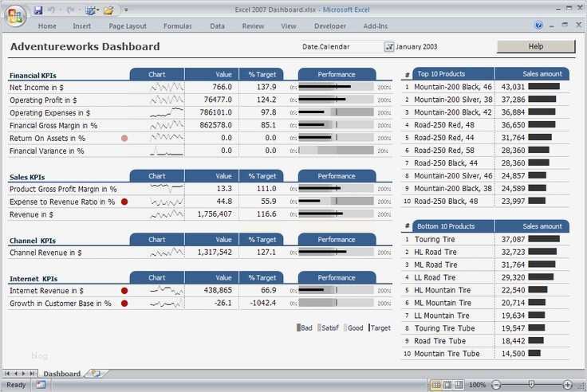587x392 pixels.
Task: Open the Developer ribbon tab
Action: (330, 25)
